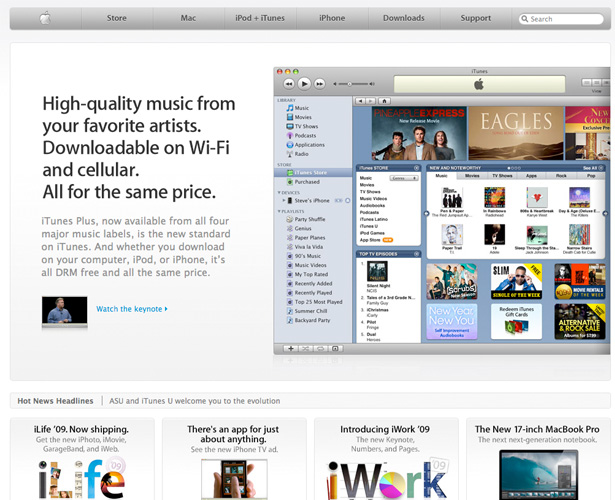The width and height of the screenshot is (615, 500).
Task: Navigate to the iPhone tab
Action: tap(332, 18)
